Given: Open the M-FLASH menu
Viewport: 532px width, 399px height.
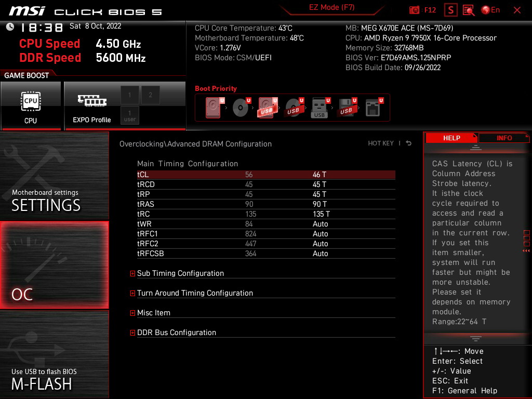Looking at the screenshot, I should coord(54,354).
